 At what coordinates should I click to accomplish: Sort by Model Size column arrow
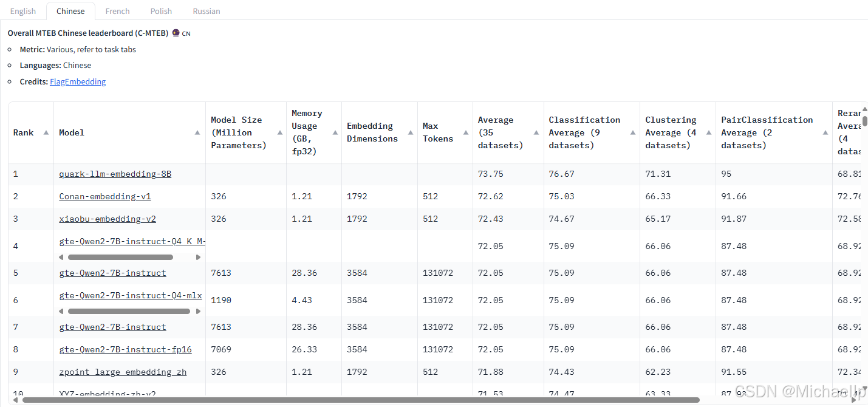[x=279, y=132]
